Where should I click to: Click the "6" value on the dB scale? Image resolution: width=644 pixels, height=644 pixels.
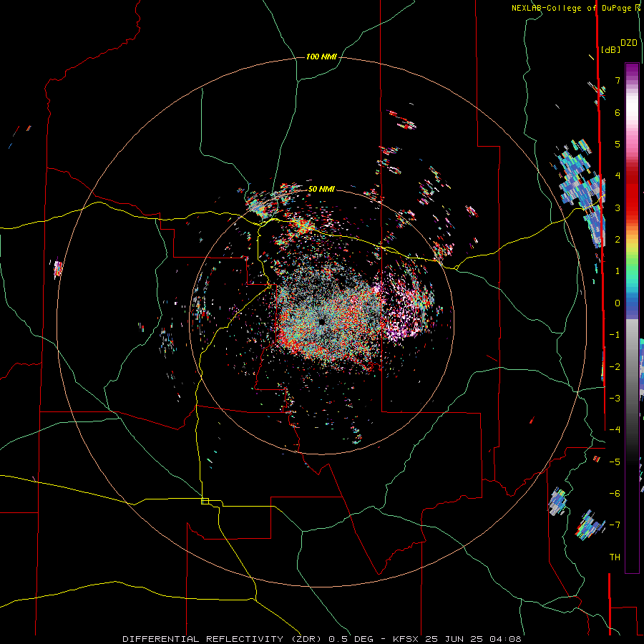(x=618, y=112)
